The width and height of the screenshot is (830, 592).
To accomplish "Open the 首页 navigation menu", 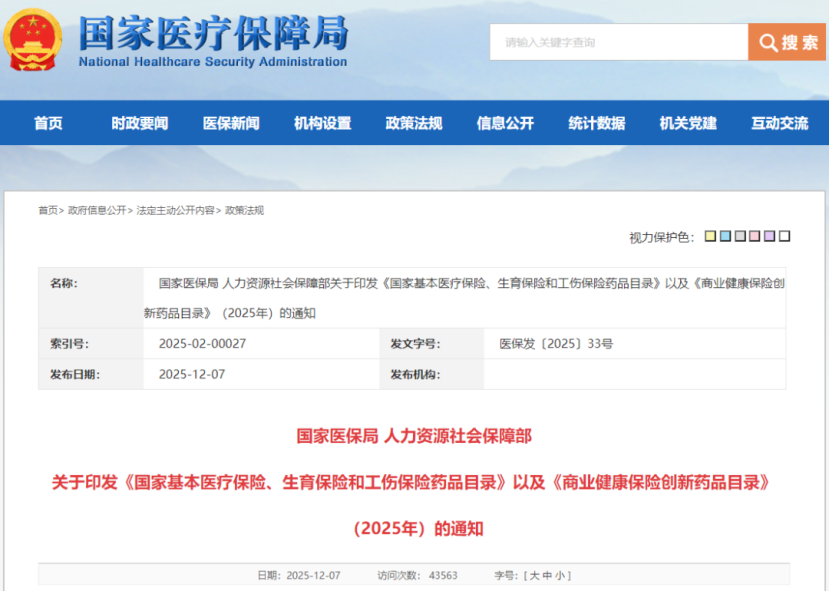I will click(47, 123).
